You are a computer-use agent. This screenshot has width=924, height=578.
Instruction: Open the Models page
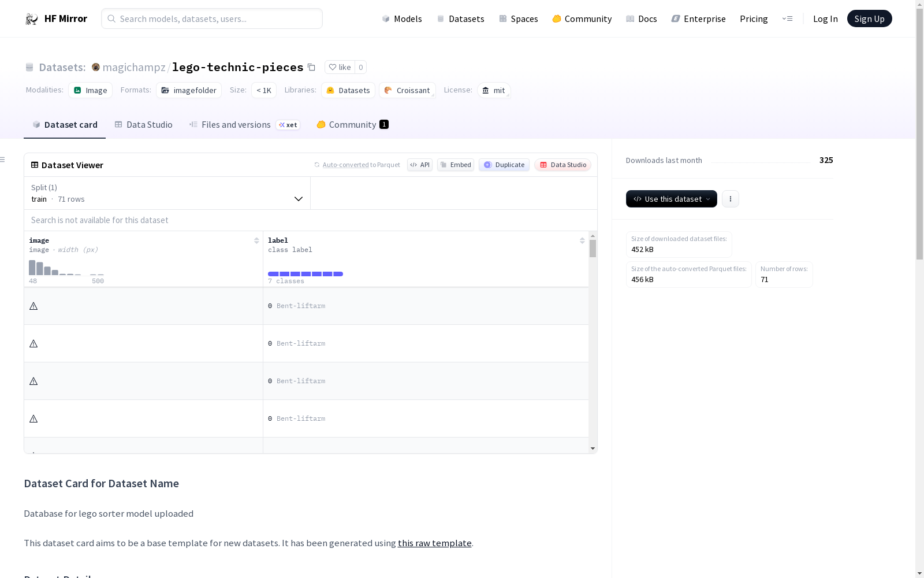(402, 18)
